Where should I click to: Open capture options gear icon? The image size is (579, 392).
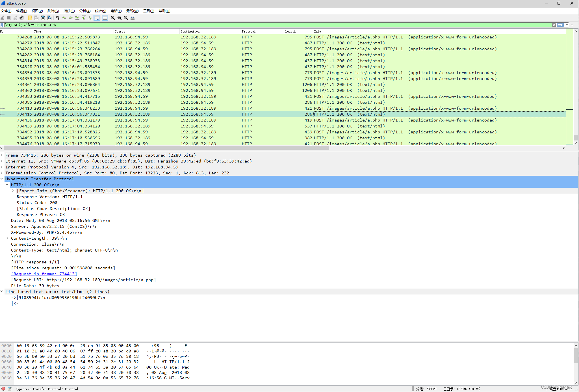point(22,18)
